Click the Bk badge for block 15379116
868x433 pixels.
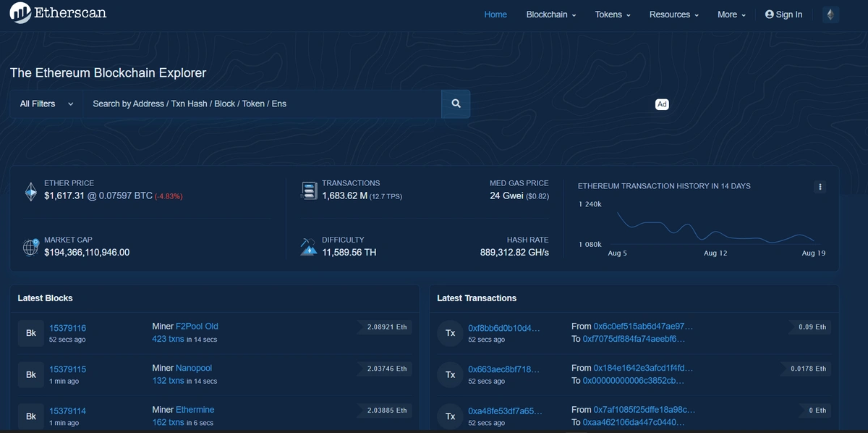pyautogui.click(x=31, y=333)
